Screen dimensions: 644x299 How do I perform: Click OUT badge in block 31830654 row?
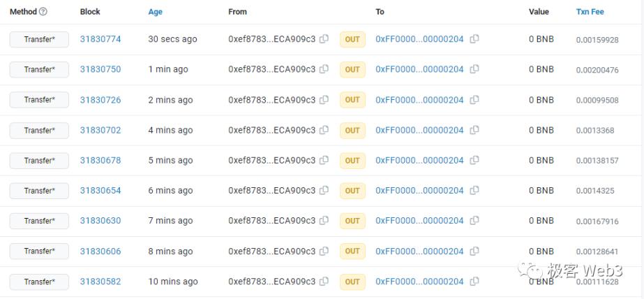[352, 191]
